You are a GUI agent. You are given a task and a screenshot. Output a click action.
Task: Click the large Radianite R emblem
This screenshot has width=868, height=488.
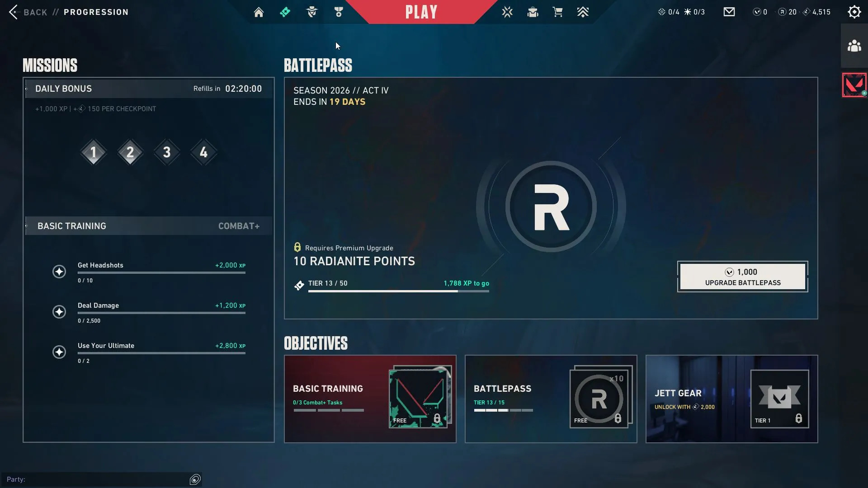(x=551, y=207)
